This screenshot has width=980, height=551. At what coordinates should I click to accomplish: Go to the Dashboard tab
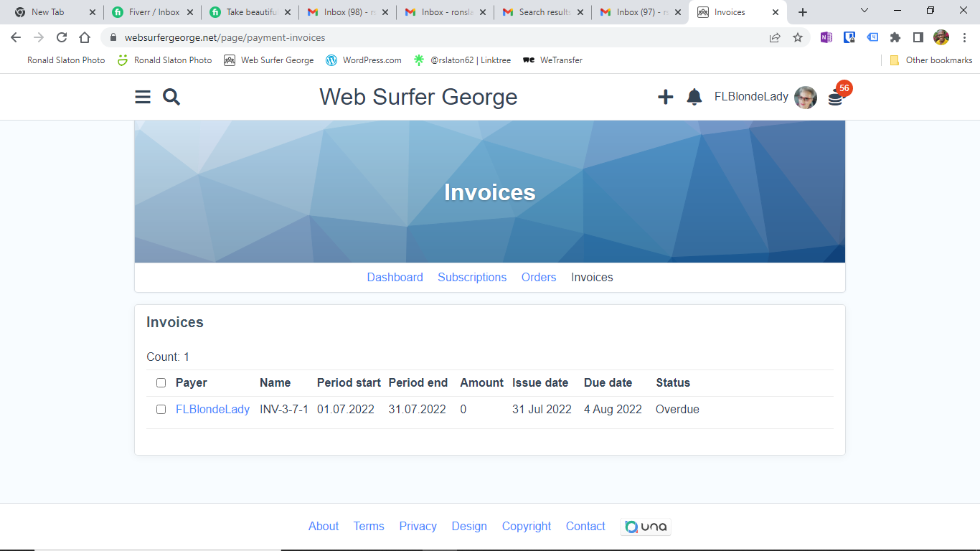click(395, 278)
